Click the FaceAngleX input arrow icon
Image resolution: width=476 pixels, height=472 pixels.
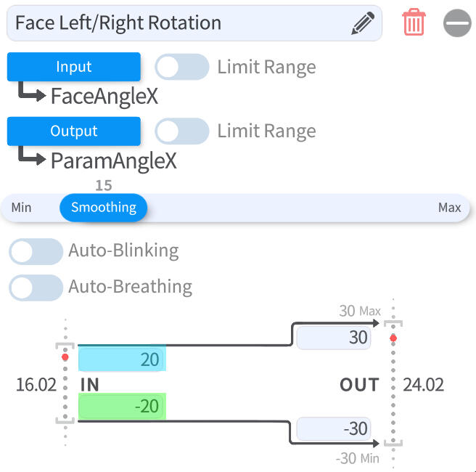(x=32, y=93)
